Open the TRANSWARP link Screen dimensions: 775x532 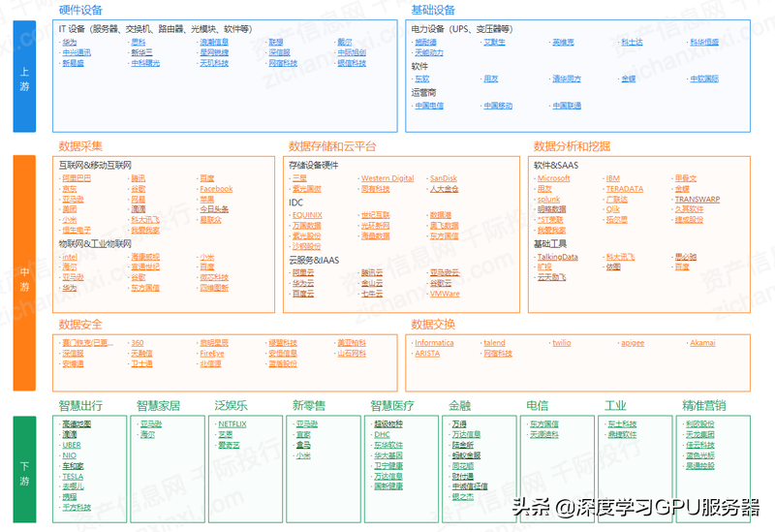pos(697,200)
